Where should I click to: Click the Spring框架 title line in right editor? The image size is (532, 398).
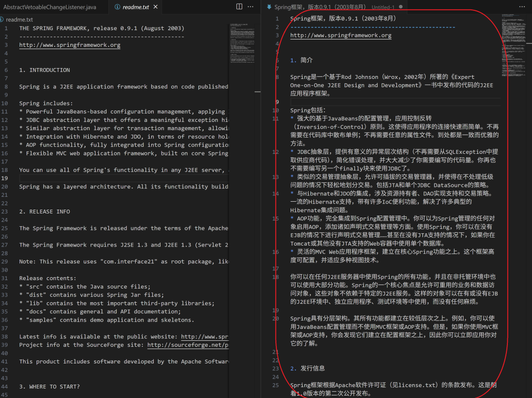tap(343, 18)
